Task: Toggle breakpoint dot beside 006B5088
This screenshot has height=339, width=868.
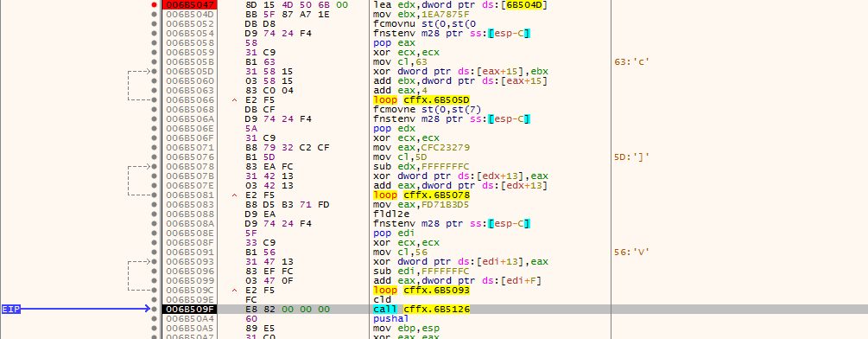Action: 155,214
